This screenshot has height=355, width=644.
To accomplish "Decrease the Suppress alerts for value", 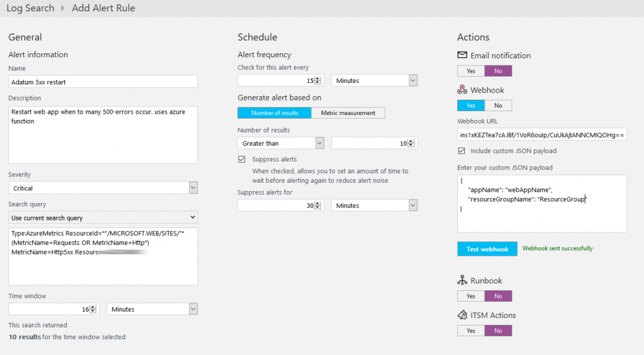I will coord(318,208).
